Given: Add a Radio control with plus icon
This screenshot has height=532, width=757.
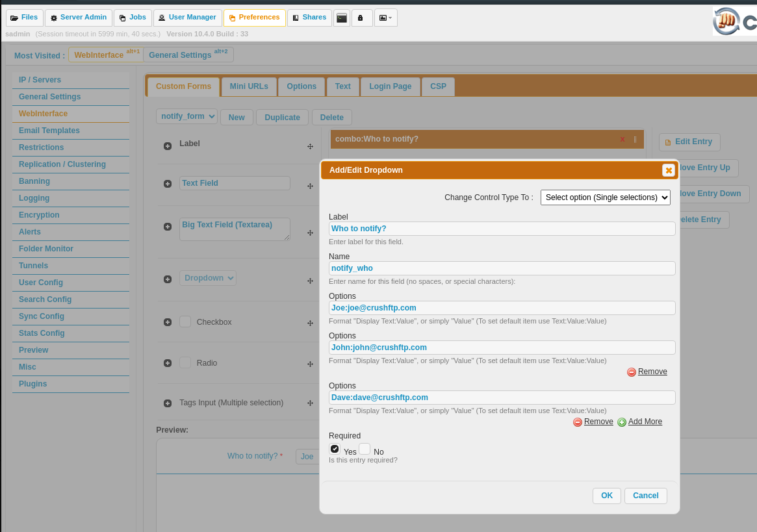Looking at the screenshot, I should 168,363.
